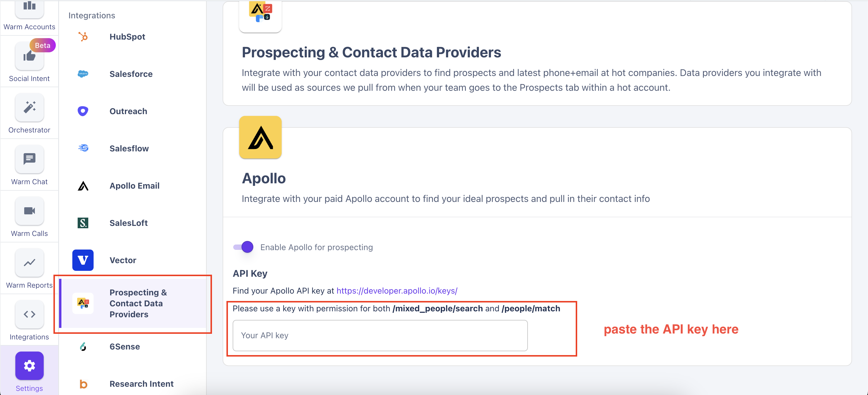Open the Orchestrator magic wand icon
The image size is (868, 395).
coord(29,108)
